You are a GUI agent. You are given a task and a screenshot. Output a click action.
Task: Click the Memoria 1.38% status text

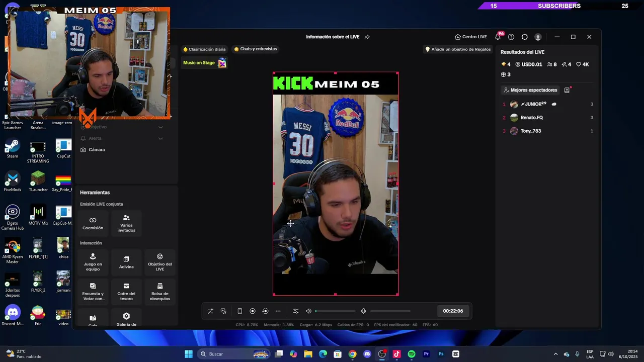(x=279, y=325)
